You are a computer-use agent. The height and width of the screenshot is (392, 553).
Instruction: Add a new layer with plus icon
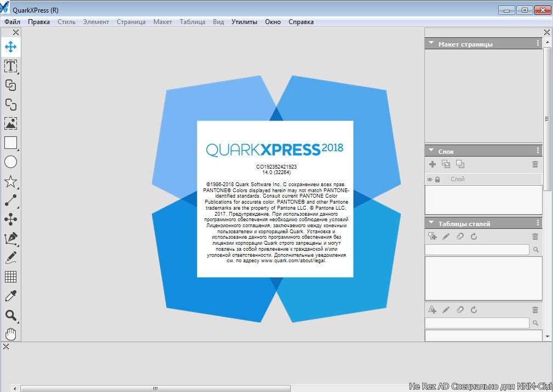coord(433,164)
